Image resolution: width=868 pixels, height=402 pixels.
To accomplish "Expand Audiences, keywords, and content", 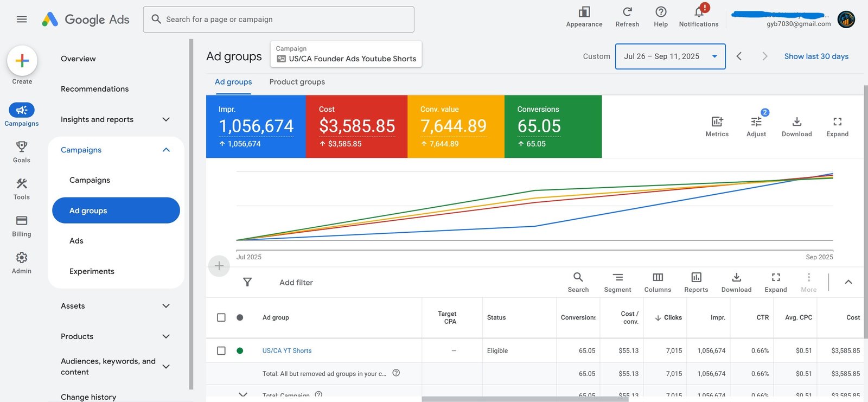I will pos(166,367).
